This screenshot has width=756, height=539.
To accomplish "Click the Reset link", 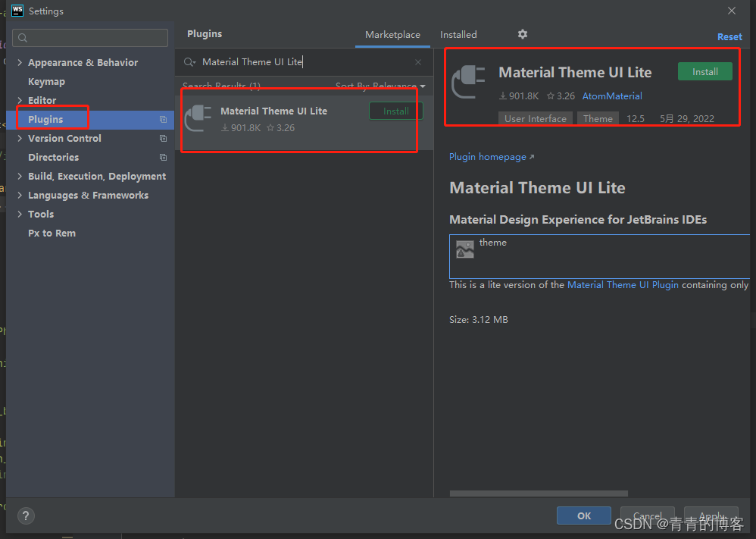I will 729,37.
